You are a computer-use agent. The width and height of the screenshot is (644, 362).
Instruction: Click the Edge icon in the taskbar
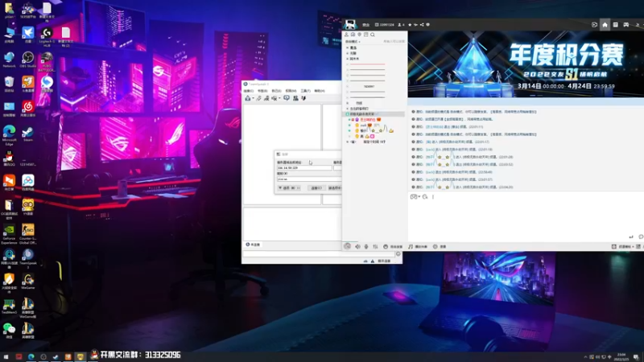31,356
